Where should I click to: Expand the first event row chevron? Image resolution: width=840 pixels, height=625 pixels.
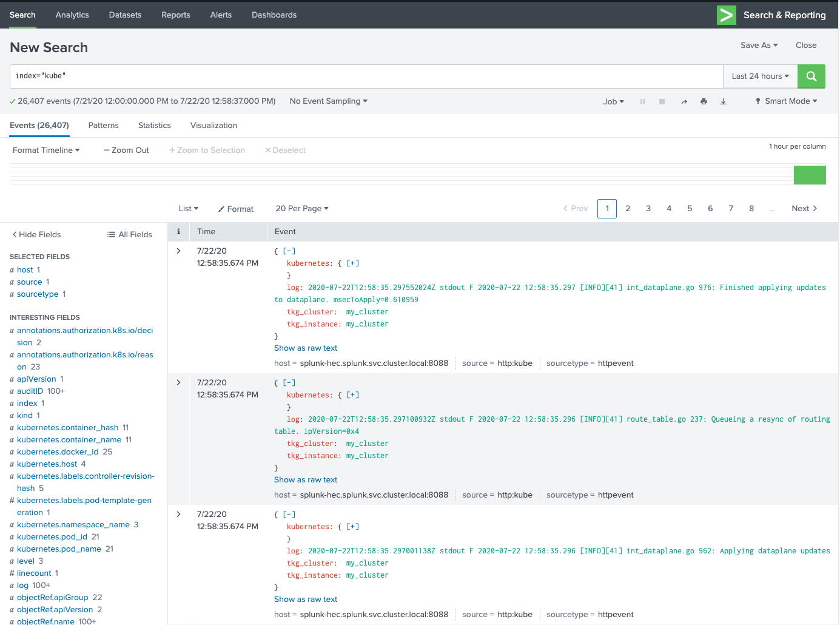pos(178,251)
